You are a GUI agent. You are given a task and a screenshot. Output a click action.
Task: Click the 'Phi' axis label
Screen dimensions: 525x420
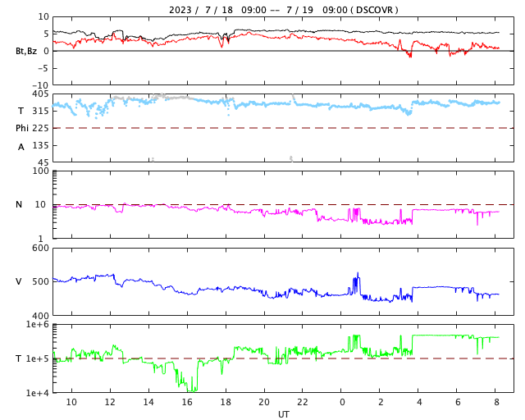(22, 128)
